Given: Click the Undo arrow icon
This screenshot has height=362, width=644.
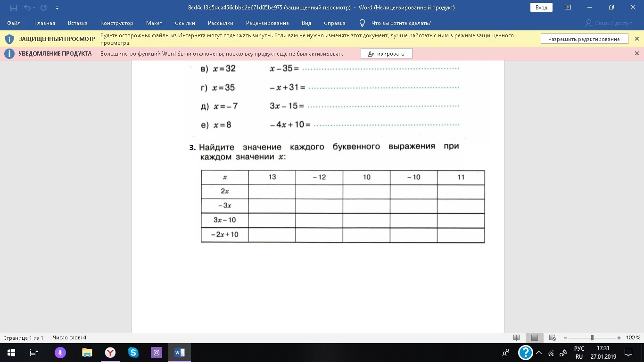Looking at the screenshot, I should point(27,8).
